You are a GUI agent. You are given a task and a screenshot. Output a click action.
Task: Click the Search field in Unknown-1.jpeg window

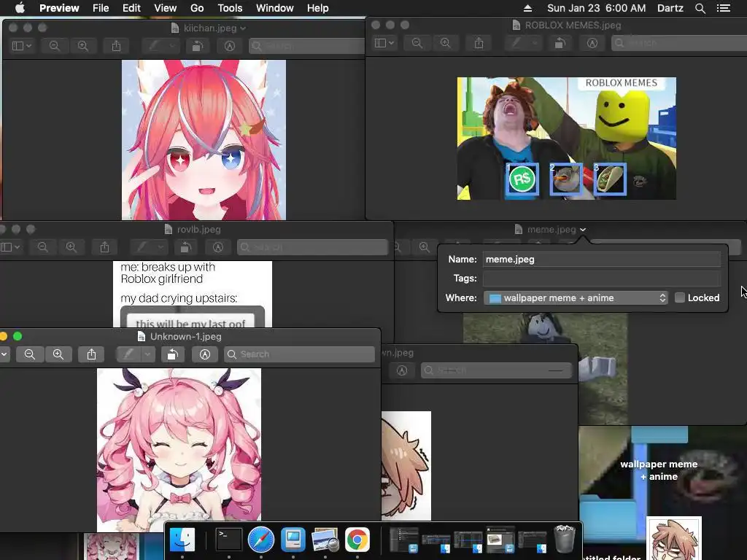pos(299,354)
